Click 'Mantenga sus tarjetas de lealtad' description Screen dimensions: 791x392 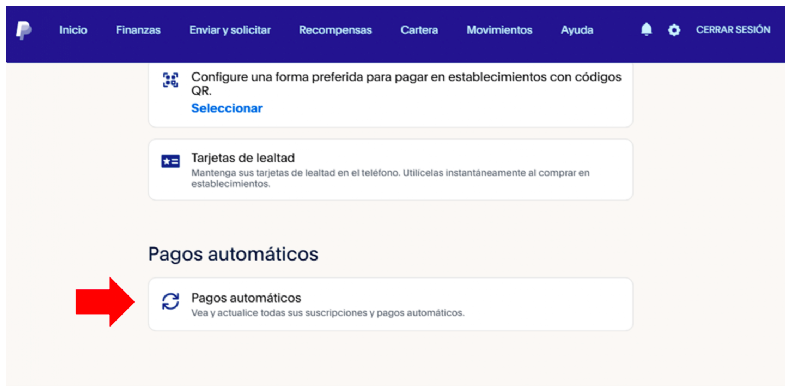click(390, 179)
